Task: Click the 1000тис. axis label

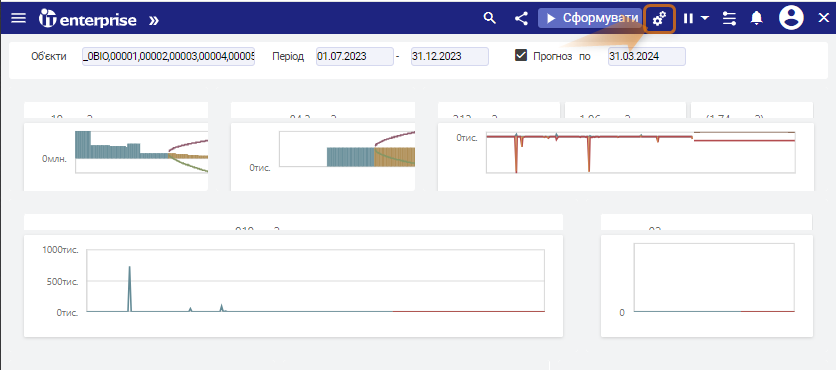Action: 60,250
